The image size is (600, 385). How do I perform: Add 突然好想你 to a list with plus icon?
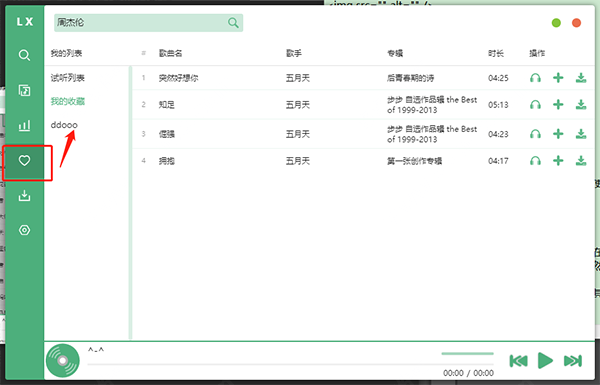click(x=558, y=78)
